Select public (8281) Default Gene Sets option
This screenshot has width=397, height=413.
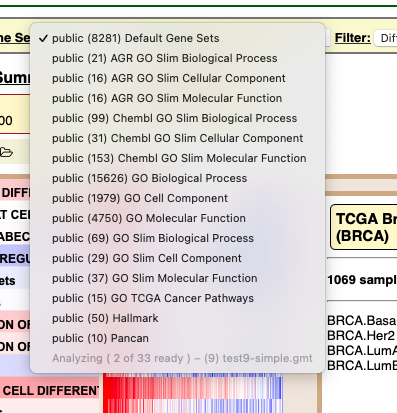(177, 38)
